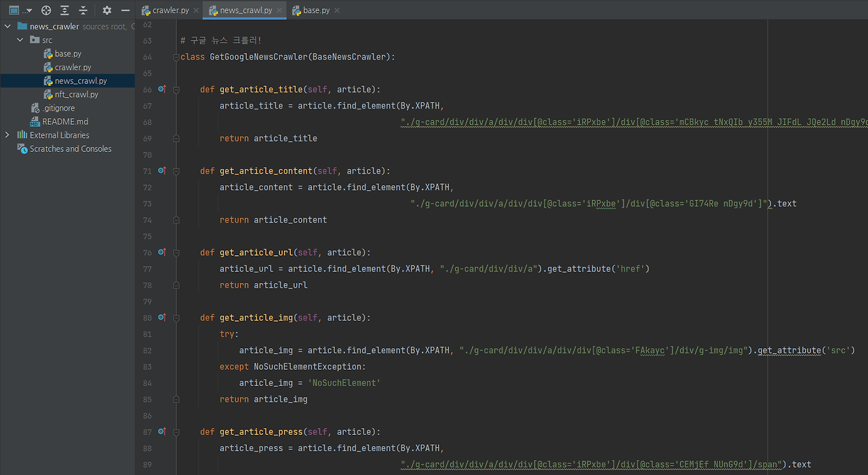The image size is (868, 475).
Task: Click fold end marker at line 69
Action: click(176, 138)
